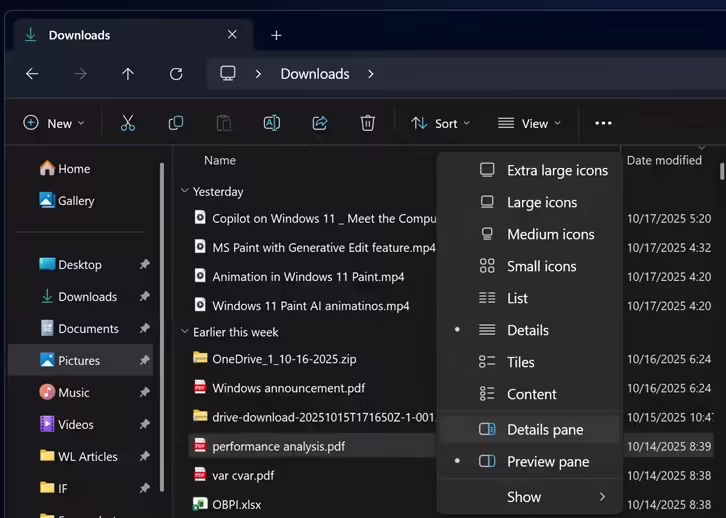Add a new tab
This screenshot has width=726, height=518.
point(277,35)
